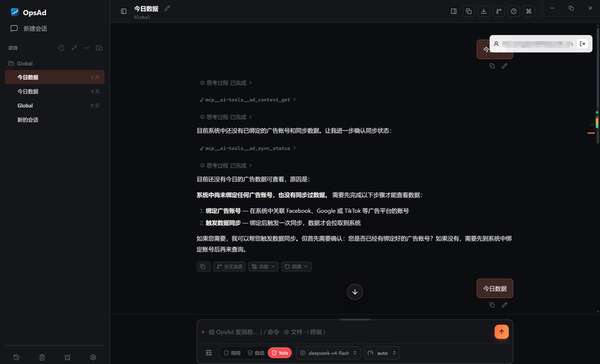
Task: Expand the third 思考过程 已完成 section
Action: click(226, 166)
